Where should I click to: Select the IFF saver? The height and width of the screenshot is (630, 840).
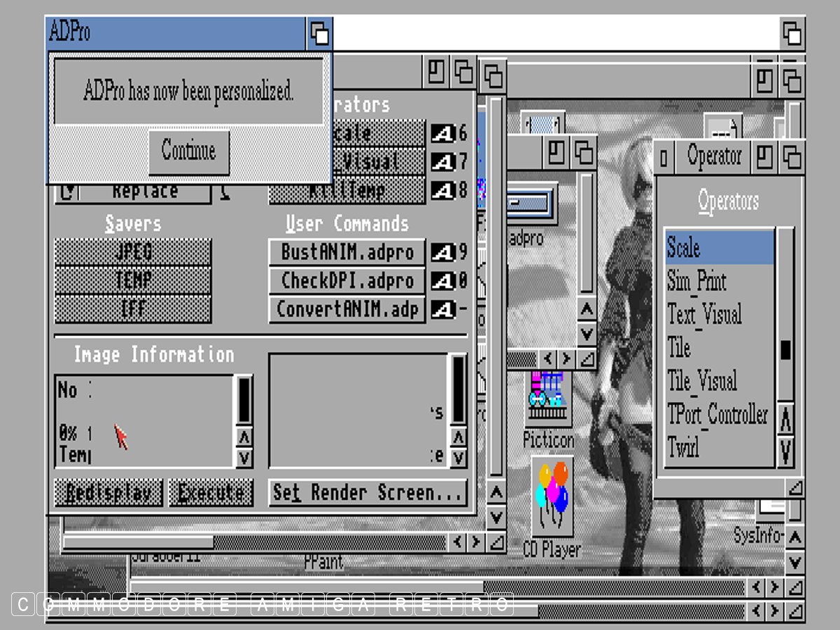coord(133,309)
